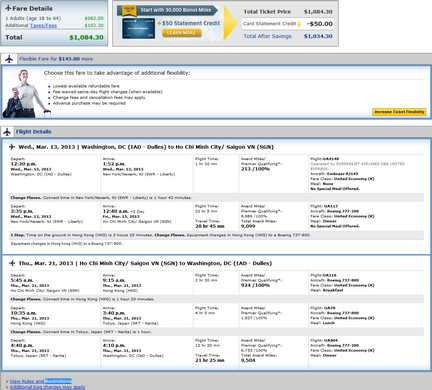Click the 28 hr 45 mn travel time
432x390 pixels.
(x=210, y=226)
